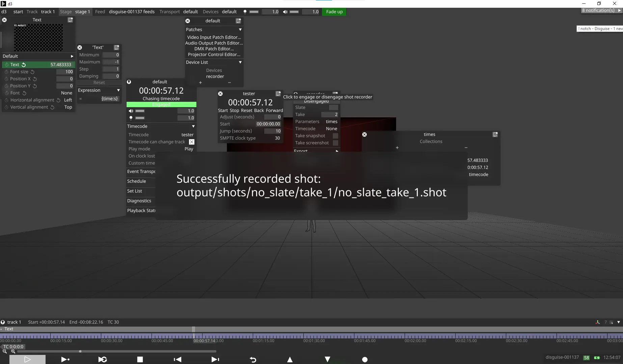
Task: Select the Play transport control
Action: coord(27,359)
